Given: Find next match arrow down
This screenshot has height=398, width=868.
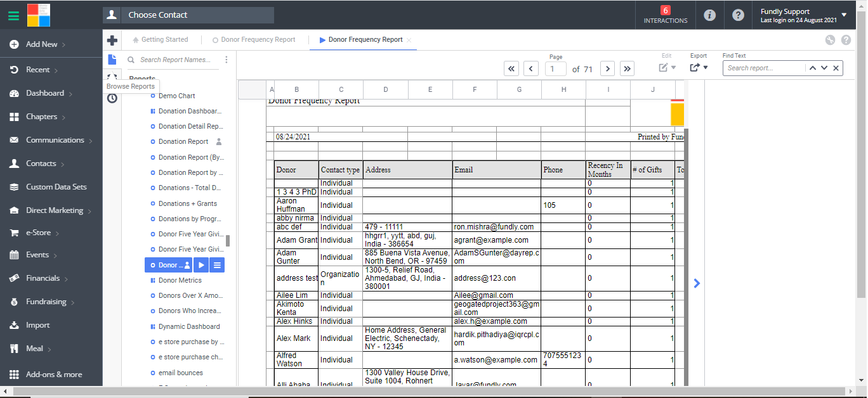Looking at the screenshot, I should click(x=824, y=68).
